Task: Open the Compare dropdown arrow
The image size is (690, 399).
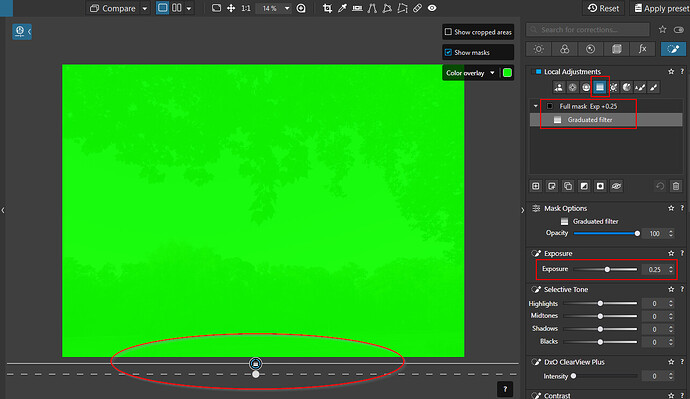Action: coord(144,8)
